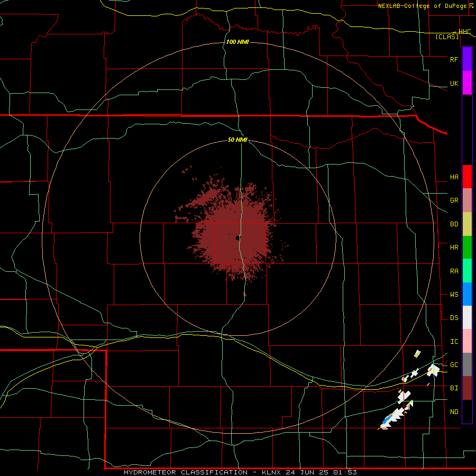Click the BD yellow legend swatch
The height and width of the screenshot is (476, 476).
(467, 224)
